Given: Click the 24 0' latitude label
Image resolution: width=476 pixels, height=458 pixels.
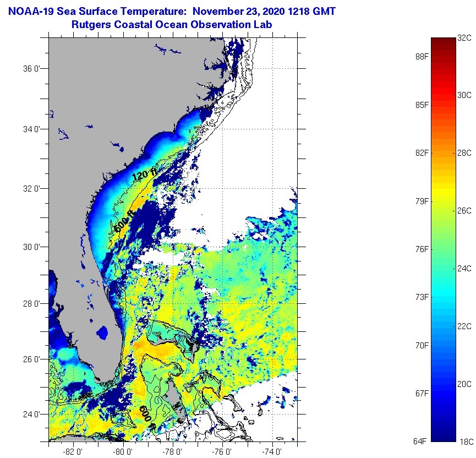Looking at the screenshot, I should click(x=31, y=415).
